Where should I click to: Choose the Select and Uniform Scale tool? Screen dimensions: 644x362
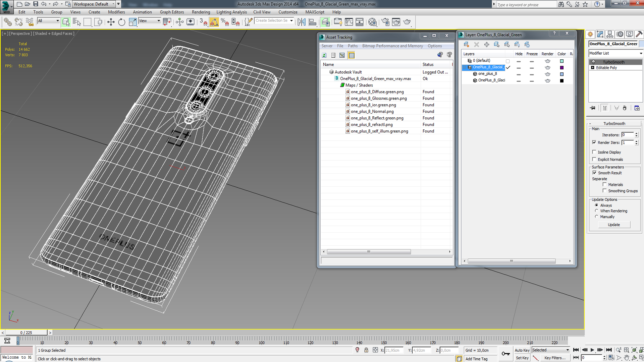tap(132, 22)
